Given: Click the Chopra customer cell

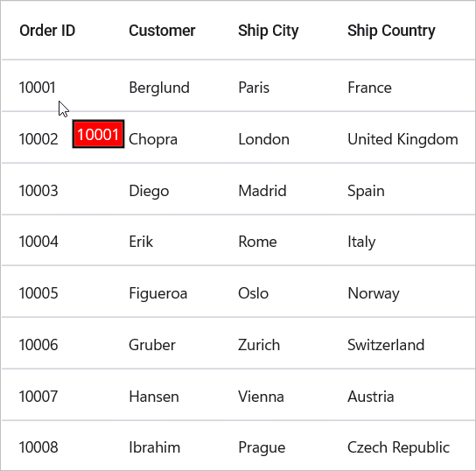Looking at the screenshot, I should [153, 140].
